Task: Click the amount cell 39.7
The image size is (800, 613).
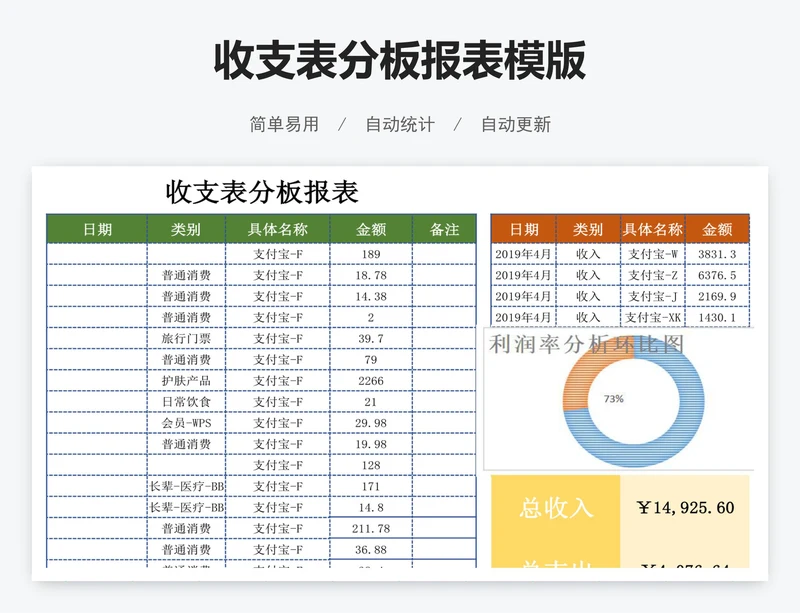Action: 371,338
